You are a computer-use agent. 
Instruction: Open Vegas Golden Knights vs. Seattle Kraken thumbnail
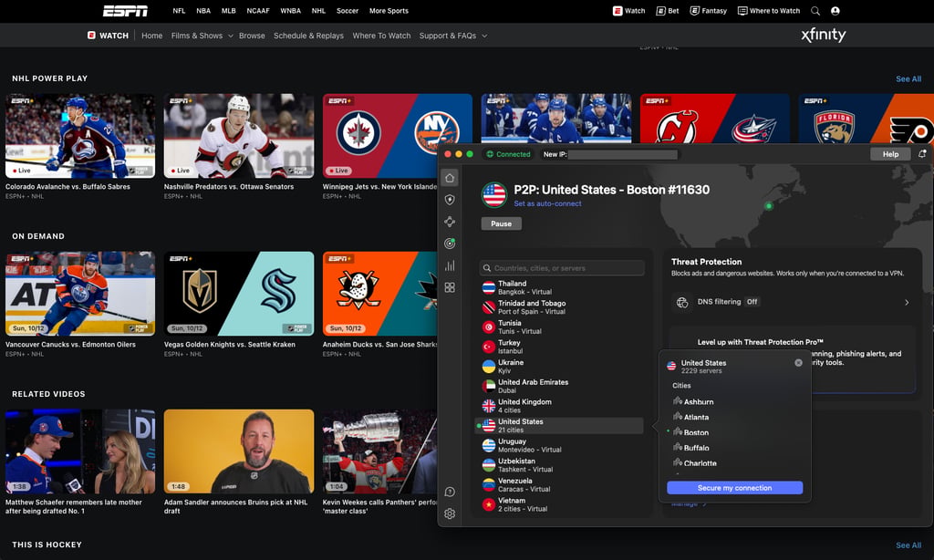(239, 294)
